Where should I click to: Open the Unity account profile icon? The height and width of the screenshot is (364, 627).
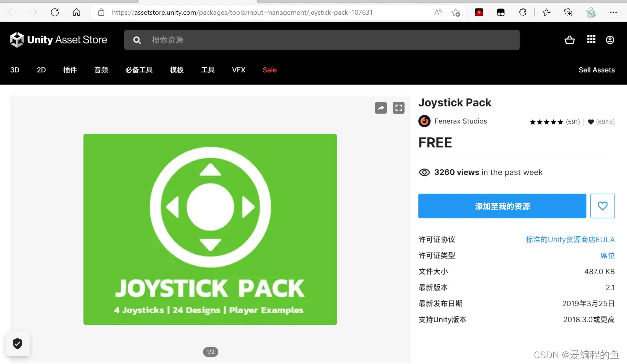[610, 40]
